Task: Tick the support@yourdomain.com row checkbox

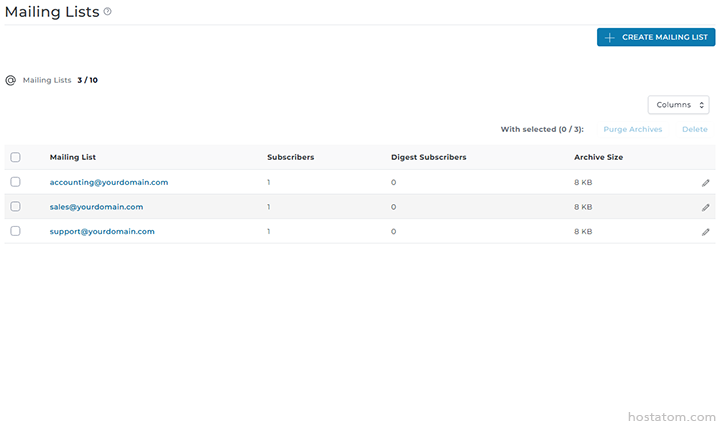Action: pyautogui.click(x=15, y=231)
